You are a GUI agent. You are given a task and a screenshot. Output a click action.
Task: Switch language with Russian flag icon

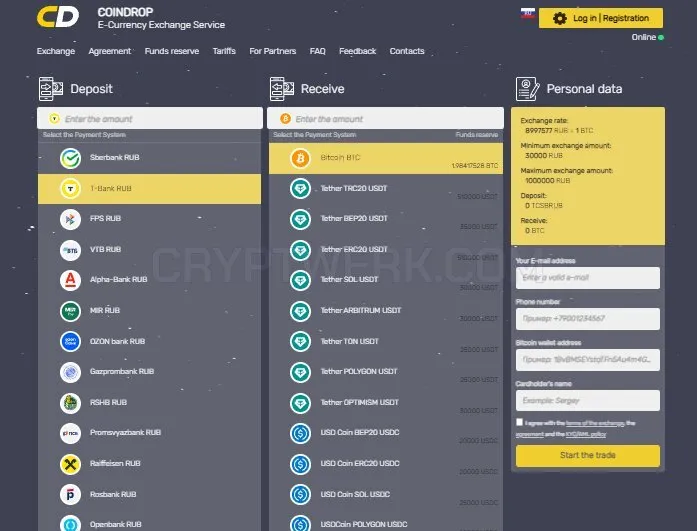[x=528, y=13]
